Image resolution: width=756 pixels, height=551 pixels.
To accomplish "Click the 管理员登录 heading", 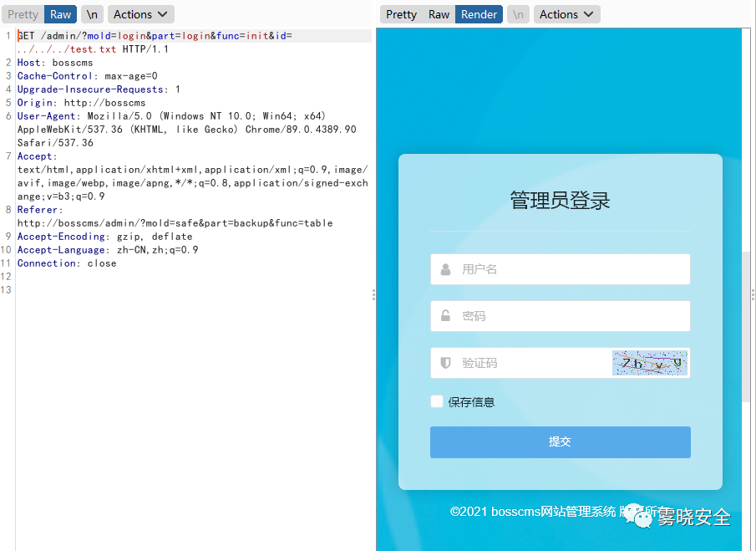I will [561, 200].
